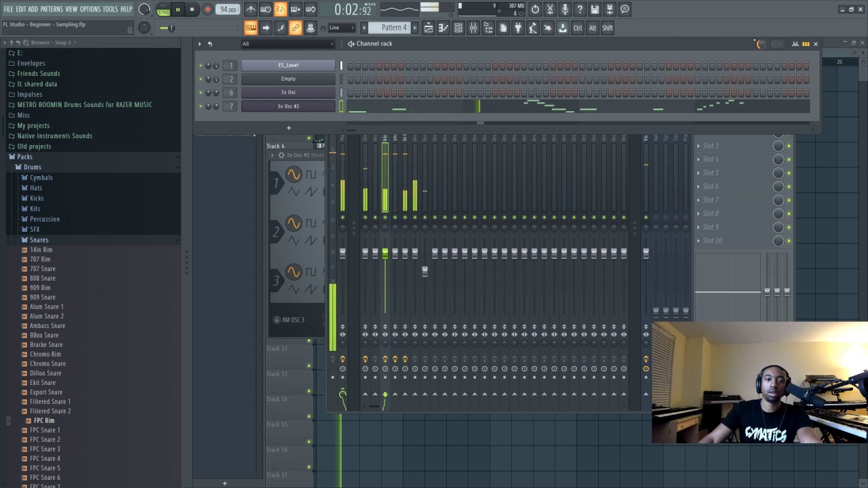Click the red record button

[x=208, y=9]
